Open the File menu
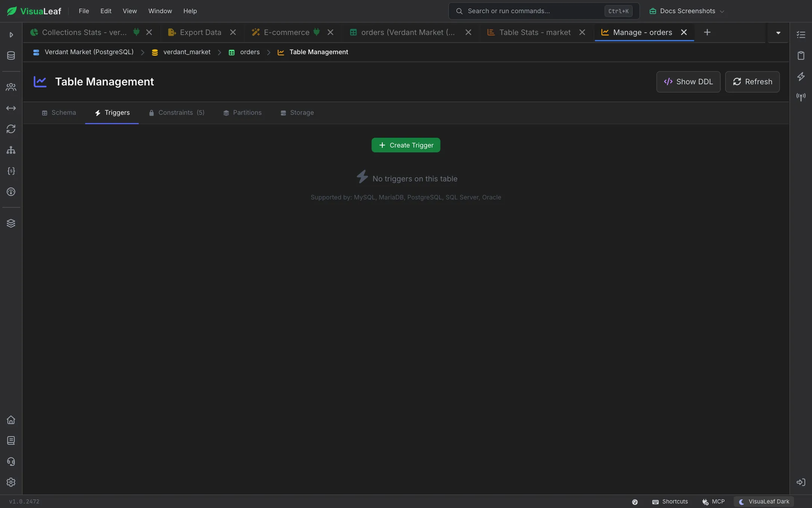The image size is (812, 508). (84, 11)
